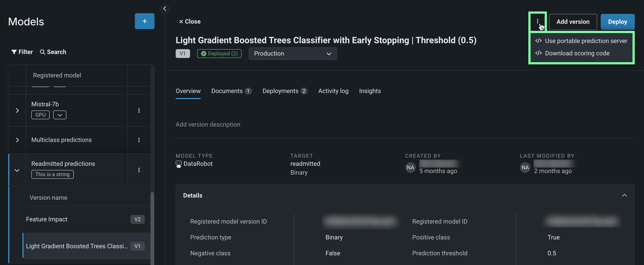
Task: Collapse the Readmitted predictions row
Action: pos(17,170)
